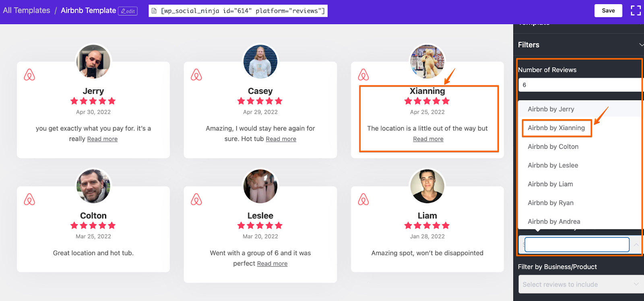
Task: Click the Airbnb logo on Leslee's review card
Action: (x=196, y=200)
